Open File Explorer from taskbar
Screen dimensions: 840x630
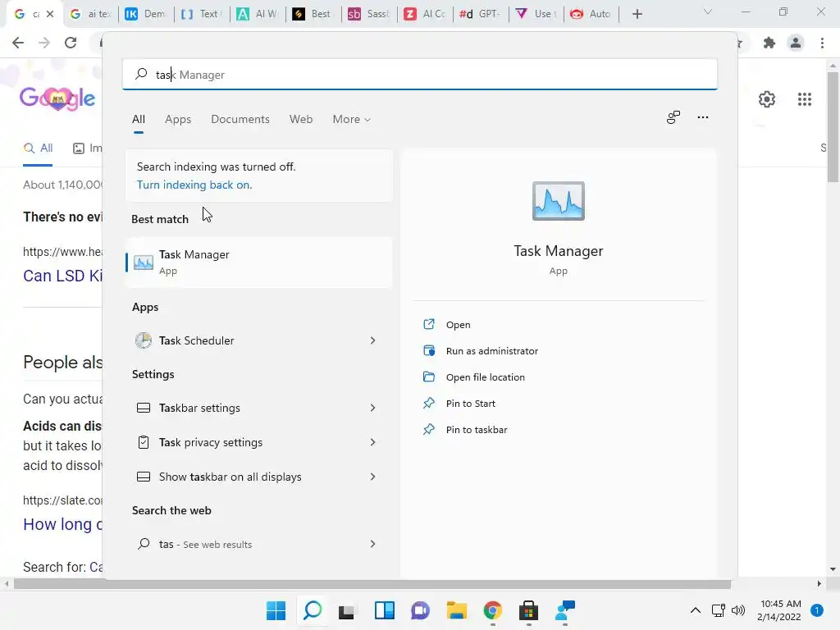456,610
